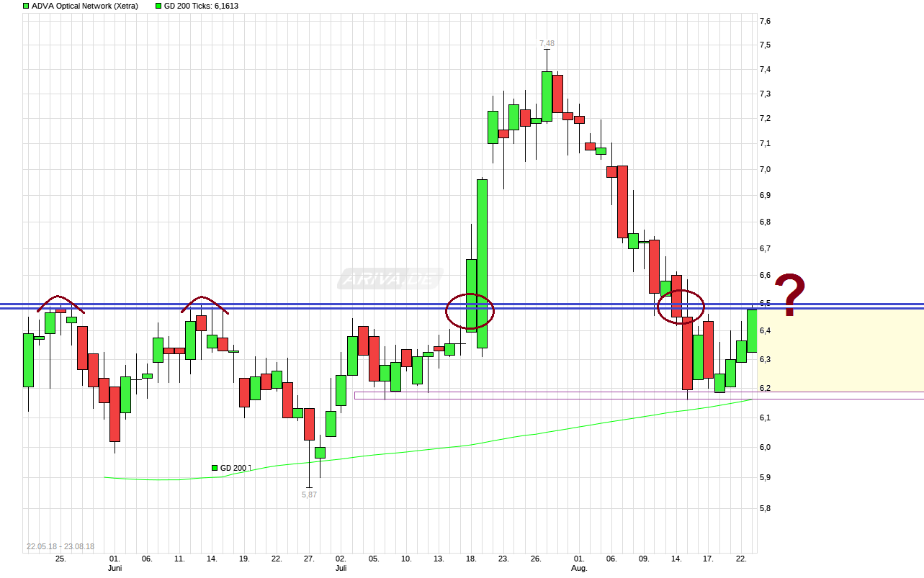Click the 5,87 low price label
The image size is (924, 578).
point(309,495)
